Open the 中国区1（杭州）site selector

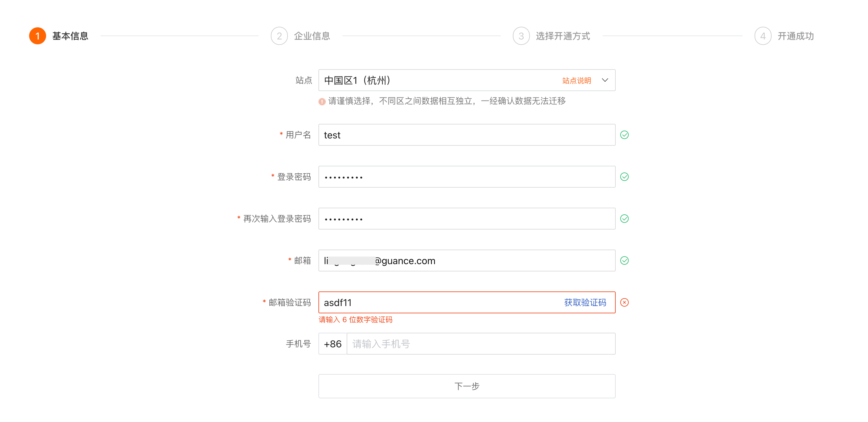(467, 80)
